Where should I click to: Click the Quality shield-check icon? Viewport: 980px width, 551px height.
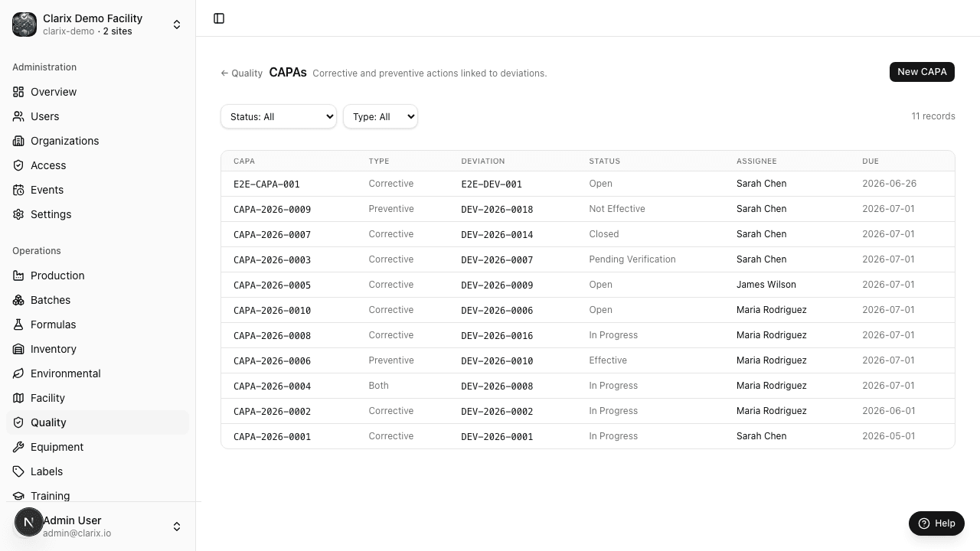click(x=18, y=422)
